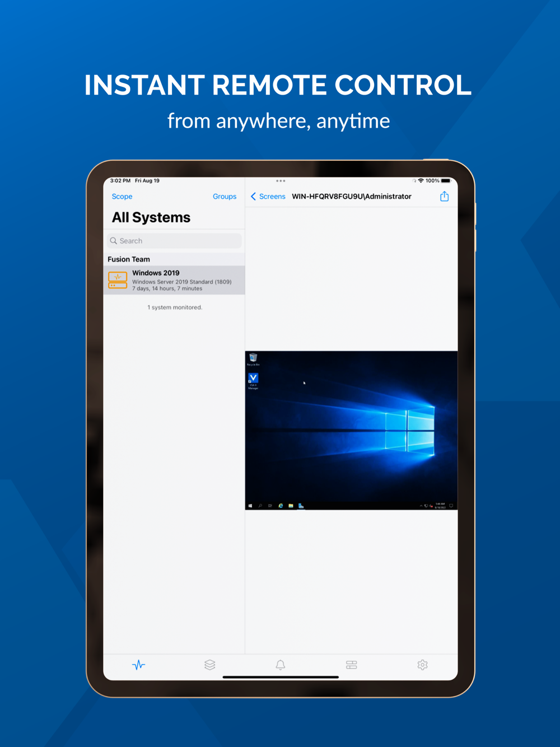Click the '1 system monitored.' label

click(x=175, y=307)
